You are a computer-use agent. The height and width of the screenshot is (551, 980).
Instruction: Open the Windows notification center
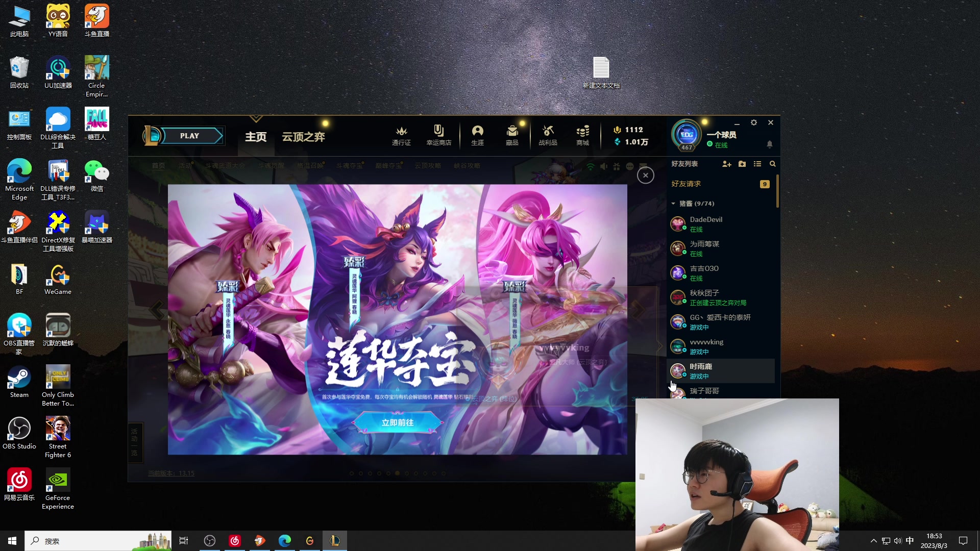(963, 541)
